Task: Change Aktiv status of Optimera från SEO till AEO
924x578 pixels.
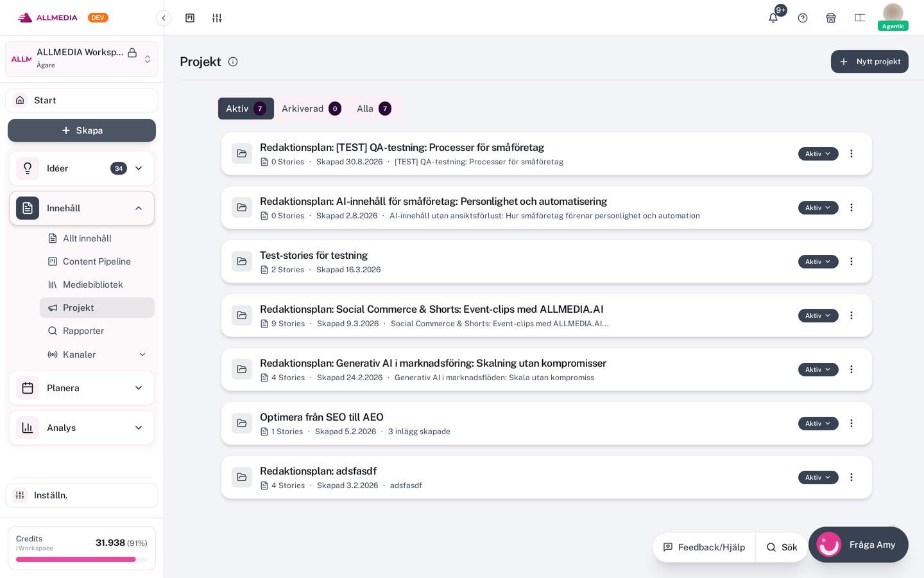Action: tap(818, 423)
